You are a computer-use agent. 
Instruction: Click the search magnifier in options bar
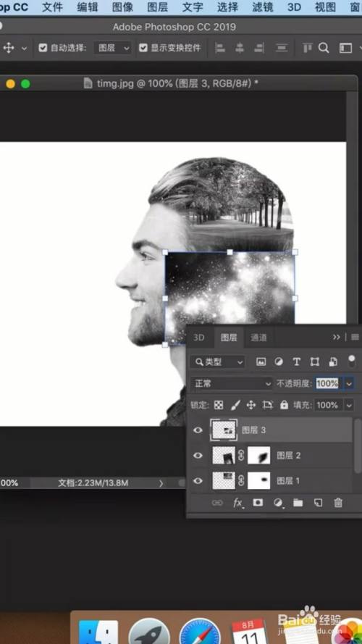pyautogui.click(x=324, y=48)
